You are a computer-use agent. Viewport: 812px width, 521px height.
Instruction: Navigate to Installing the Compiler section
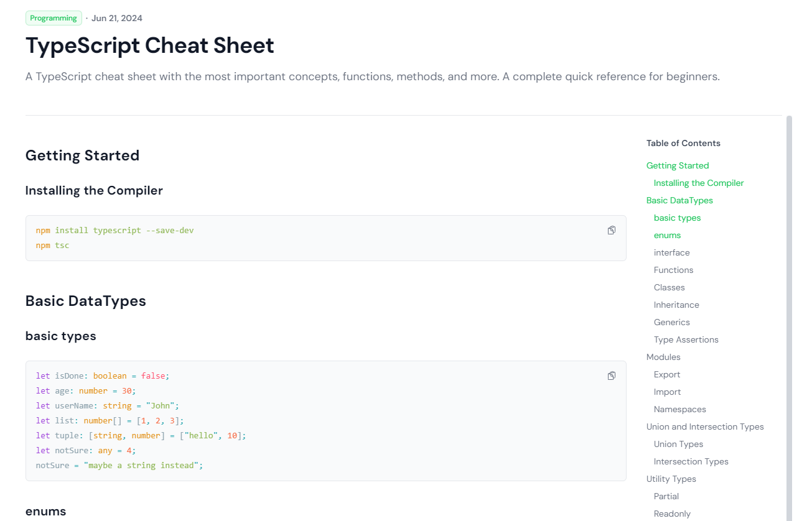pos(698,183)
